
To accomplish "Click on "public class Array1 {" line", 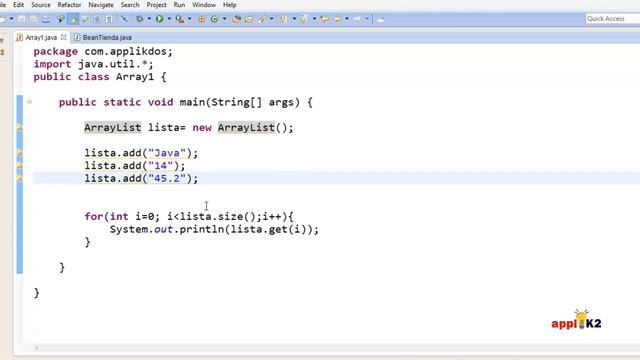I will [x=100, y=77].
